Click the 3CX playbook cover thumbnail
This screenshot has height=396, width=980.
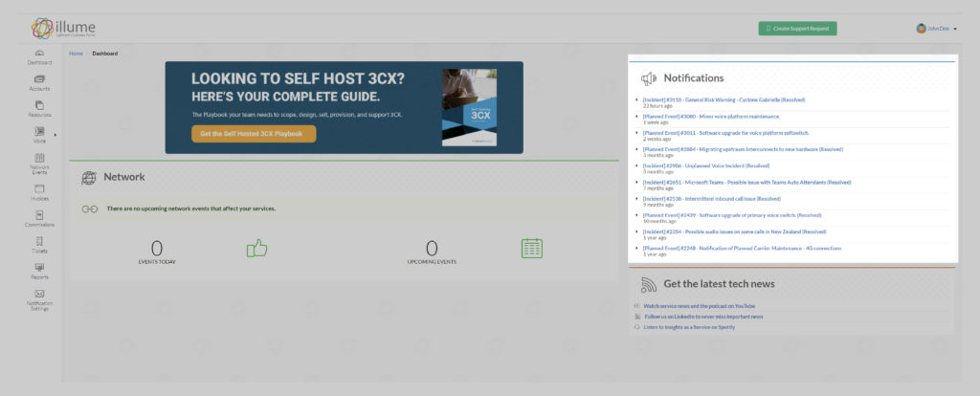click(469, 107)
